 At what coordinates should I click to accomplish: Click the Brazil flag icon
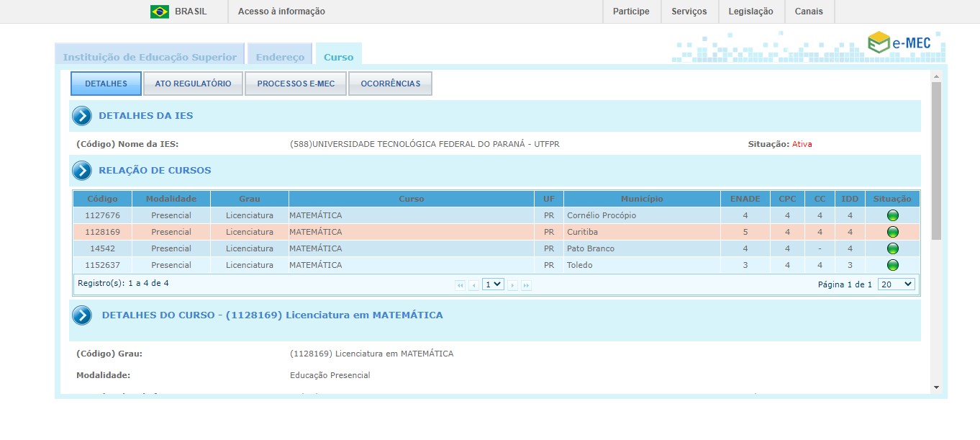pos(159,12)
